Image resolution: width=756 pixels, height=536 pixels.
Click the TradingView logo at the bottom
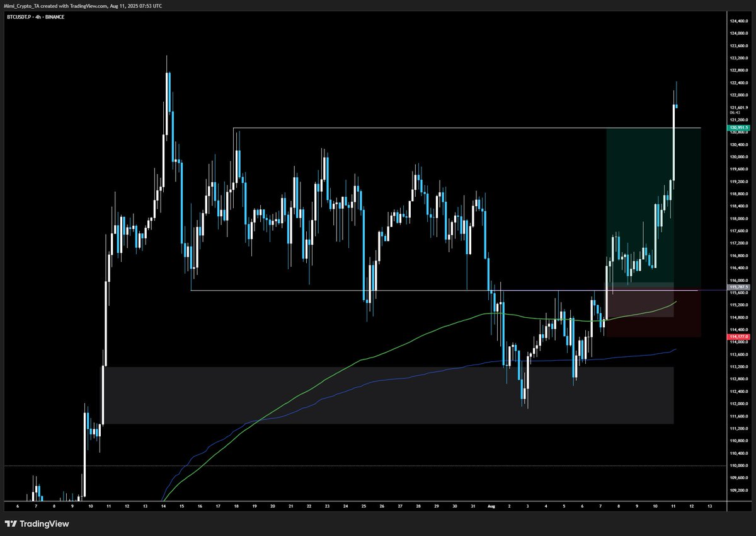point(37,523)
